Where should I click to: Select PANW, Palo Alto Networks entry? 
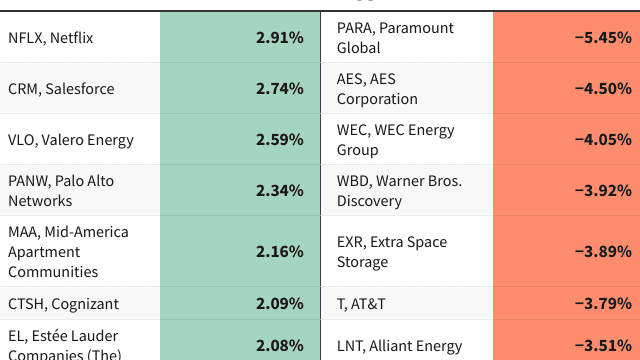pos(61,191)
